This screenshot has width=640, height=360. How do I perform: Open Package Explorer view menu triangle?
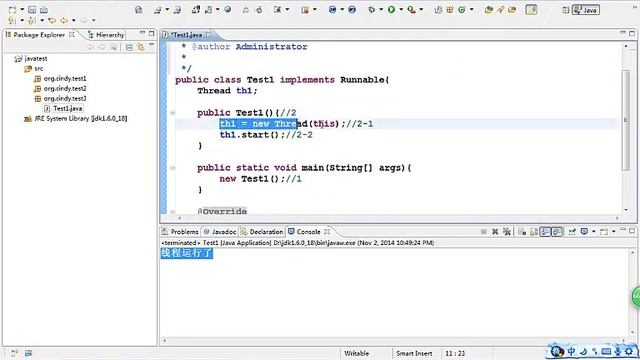click(151, 45)
